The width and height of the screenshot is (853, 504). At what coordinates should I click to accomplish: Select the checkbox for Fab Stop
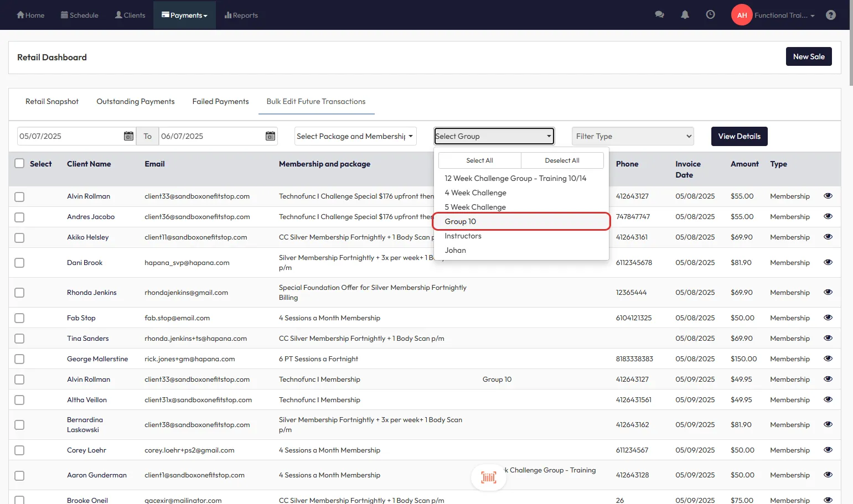point(19,318)
